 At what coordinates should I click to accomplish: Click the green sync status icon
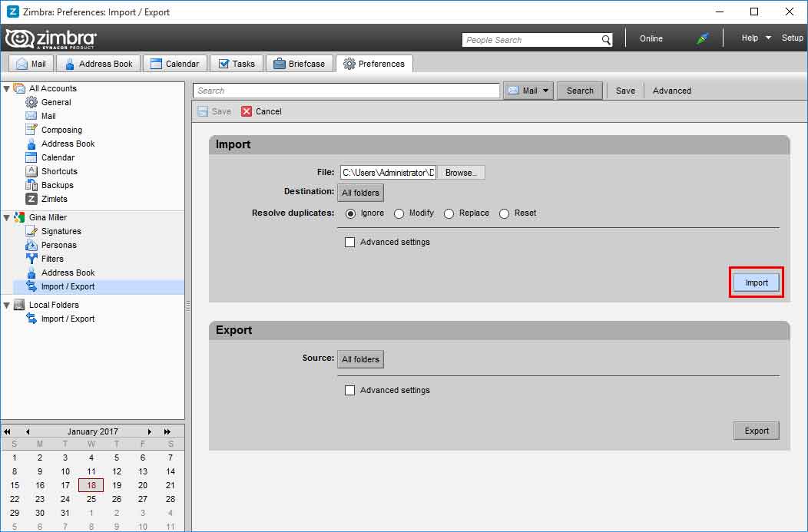click(702, 38)
